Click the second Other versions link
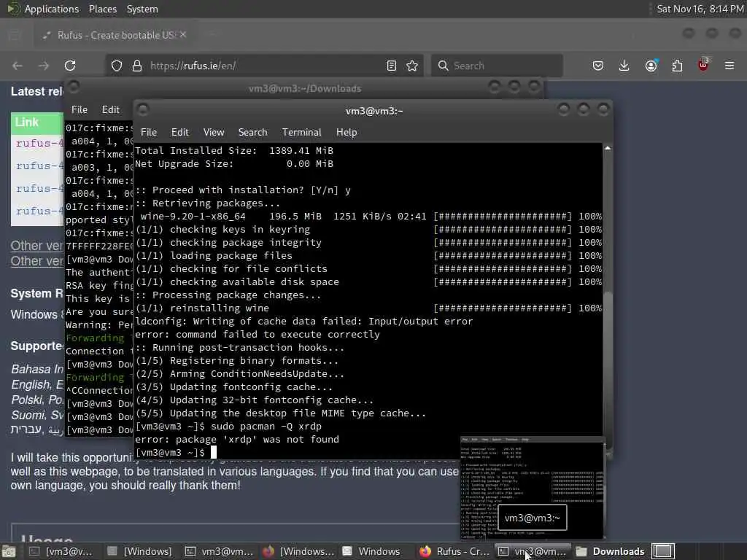Viewport: 747px width, 560px height. (36, 261)
